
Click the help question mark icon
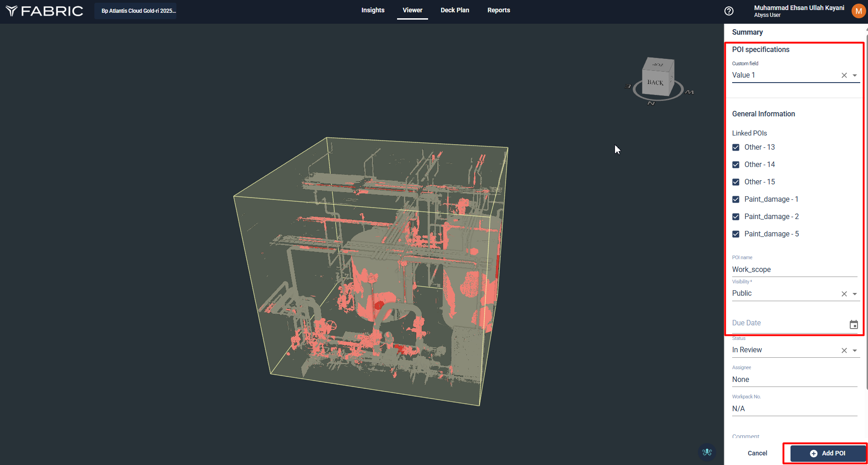click(728, 11)
